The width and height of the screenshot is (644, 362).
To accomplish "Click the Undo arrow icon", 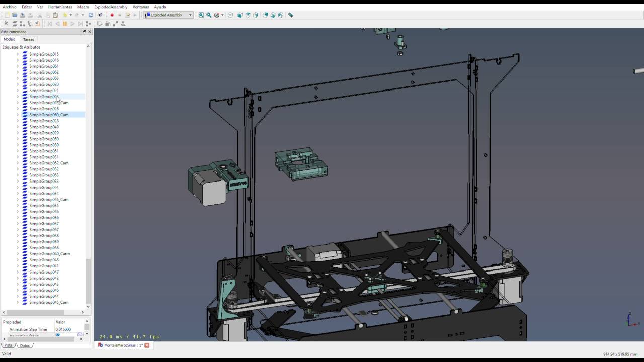I will 64,15.
